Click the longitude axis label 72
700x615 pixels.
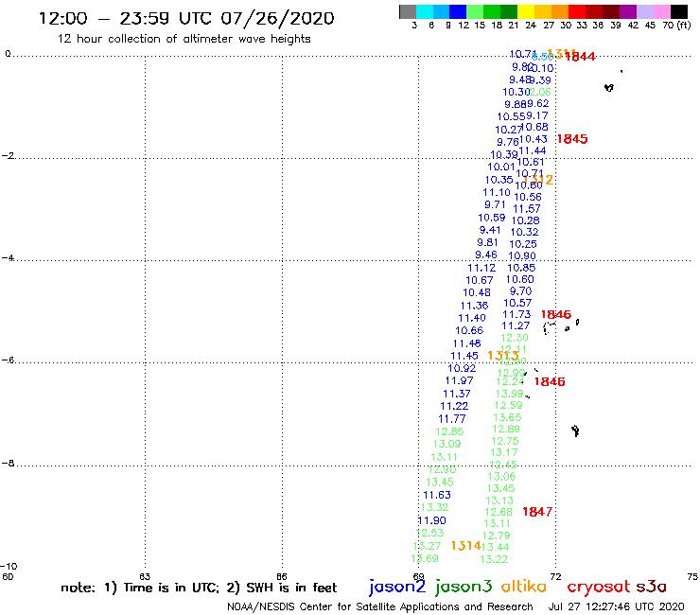555,576
